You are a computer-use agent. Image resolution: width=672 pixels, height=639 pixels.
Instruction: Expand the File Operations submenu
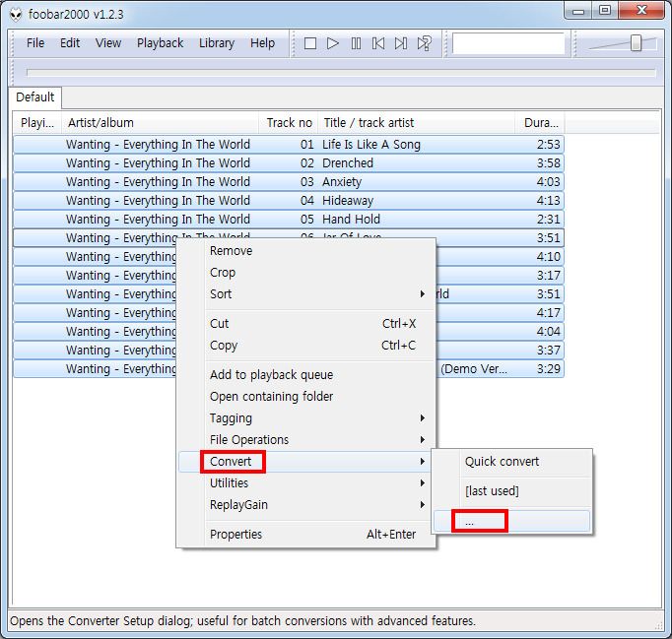(x=306, y=439)
